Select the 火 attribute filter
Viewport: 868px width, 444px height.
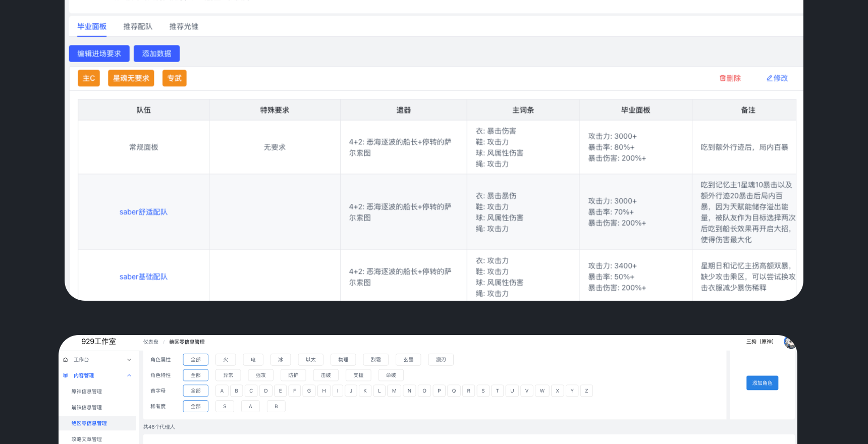pyautogui.click(x=226, y=360)
